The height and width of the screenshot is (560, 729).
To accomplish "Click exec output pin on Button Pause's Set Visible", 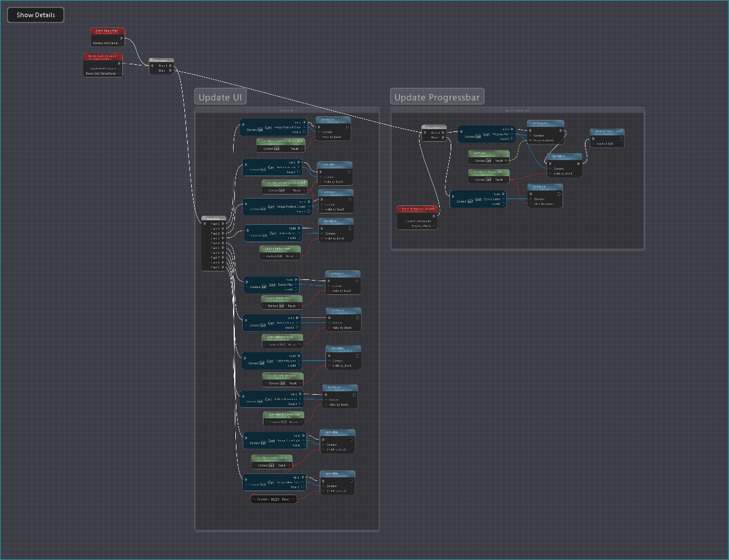I will pos(358,317).
